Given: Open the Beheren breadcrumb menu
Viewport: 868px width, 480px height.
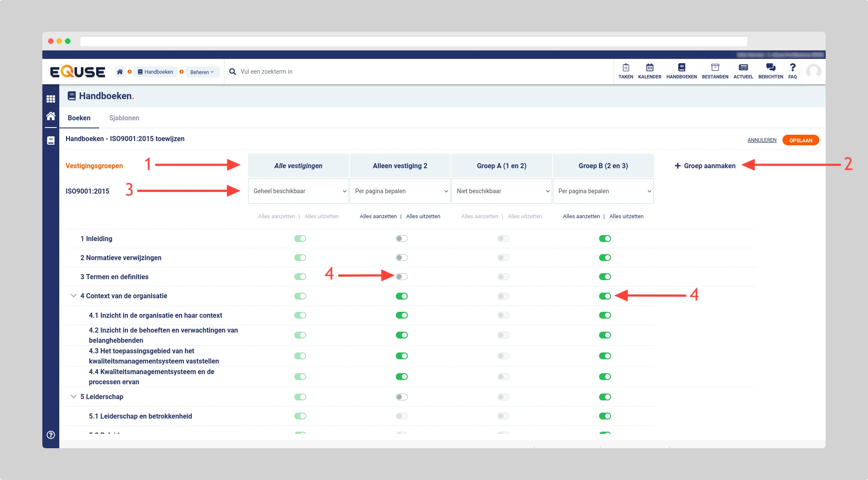Looking at the screenshot, I should coord(202,72).
